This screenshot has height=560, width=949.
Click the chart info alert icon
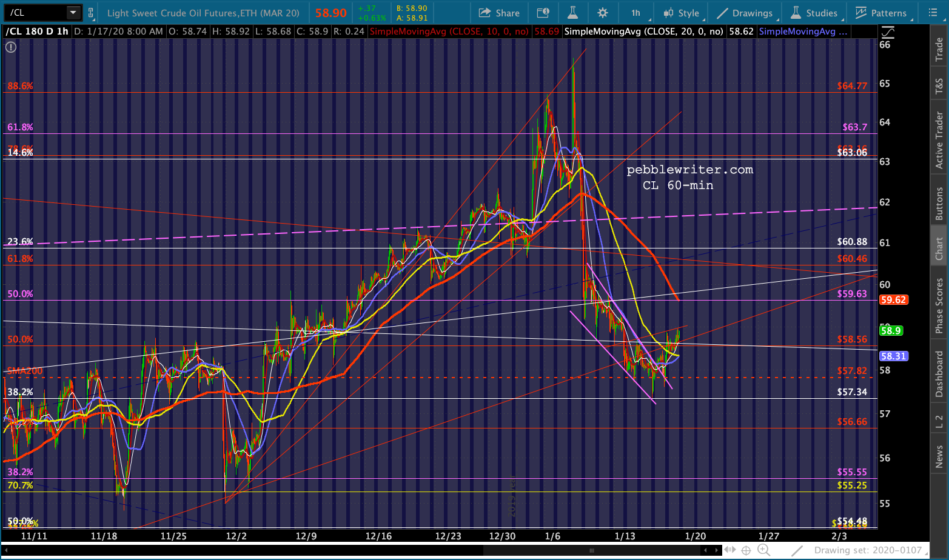(x=11, y=47)
